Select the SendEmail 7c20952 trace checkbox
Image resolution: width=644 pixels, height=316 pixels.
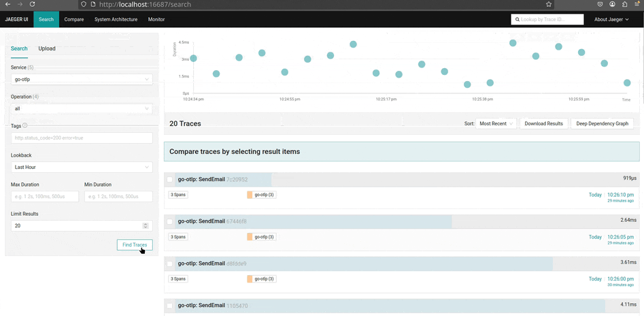[x=170, y=180]
